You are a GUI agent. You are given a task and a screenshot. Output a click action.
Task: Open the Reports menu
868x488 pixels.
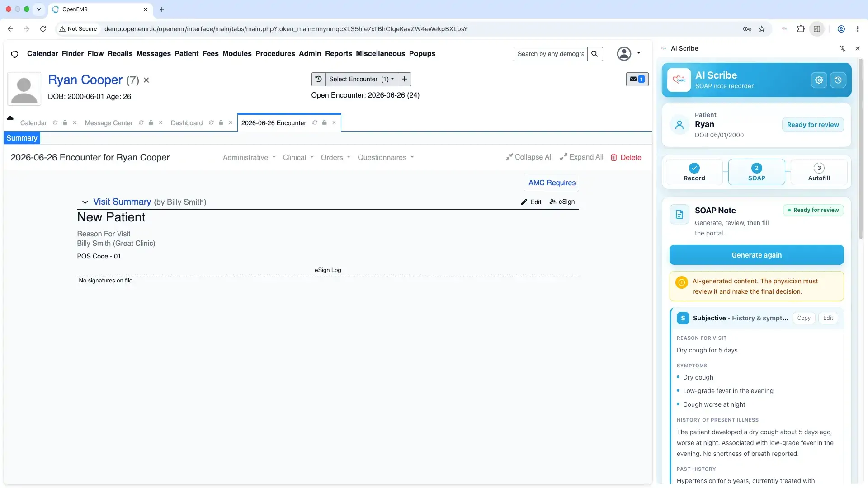339,53
